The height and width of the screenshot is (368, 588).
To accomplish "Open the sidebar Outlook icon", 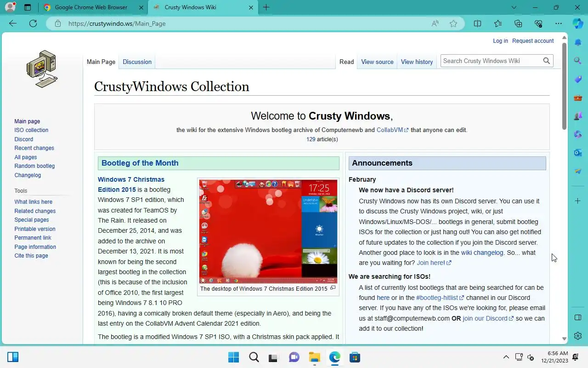I will pyautogui.click(x=578, y=153).
